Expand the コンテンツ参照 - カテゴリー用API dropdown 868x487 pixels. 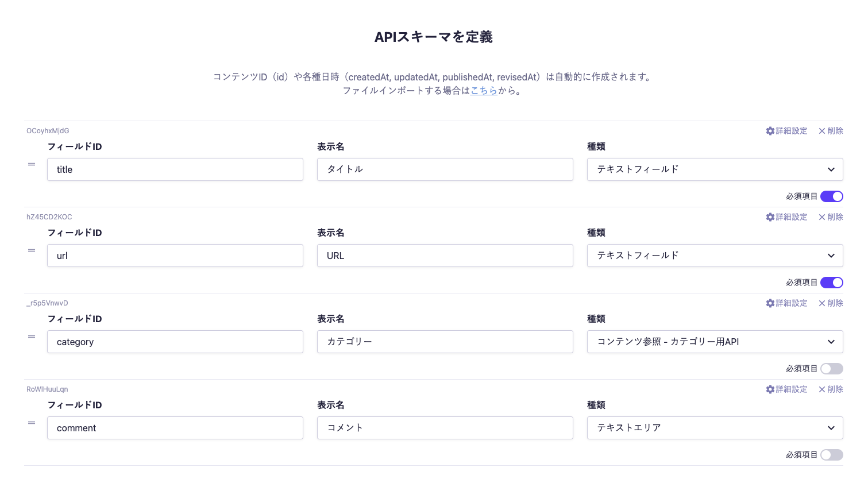point(715,342)
